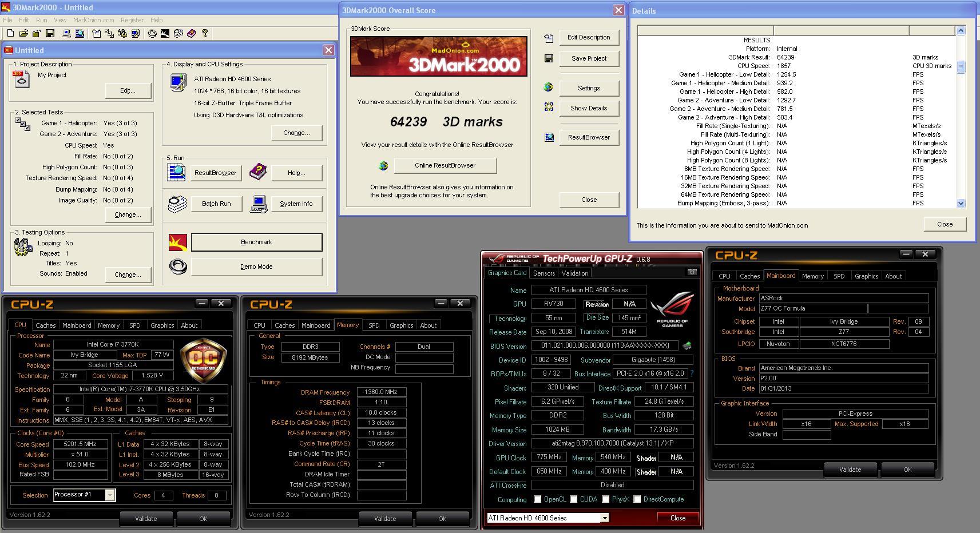Click the Bus Interface question mark in GPU-Z
Image resolution: width=980 pixels, height=533 pixels.
click(x=692, y=373)
